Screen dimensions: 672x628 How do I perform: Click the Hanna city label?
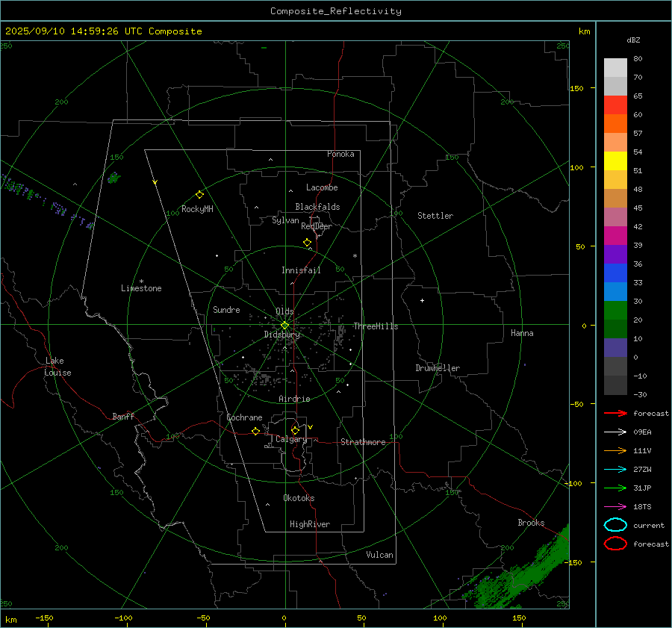[522, 333]
